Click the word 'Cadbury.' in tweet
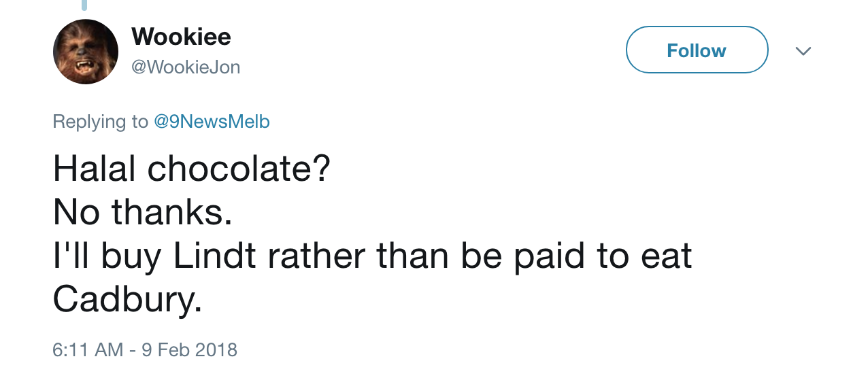Screen dimensions: 868x378 127,300
